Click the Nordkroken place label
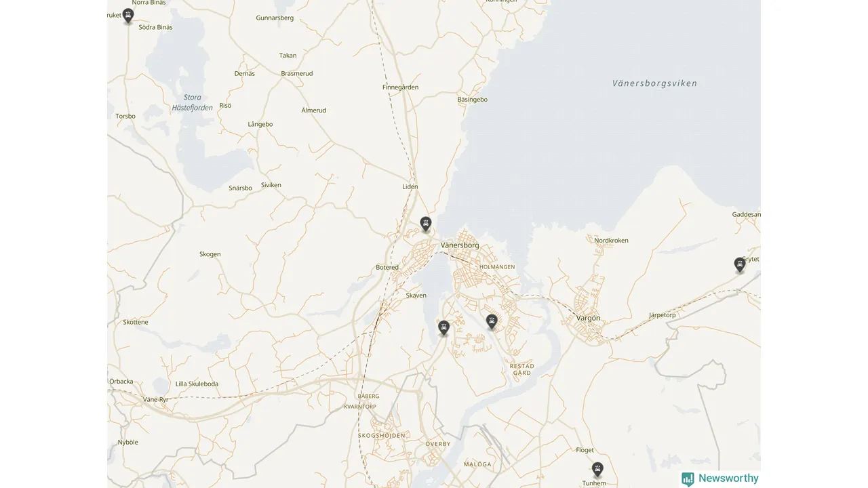Viewport: 868px width, 488px height. tap(611, 241)
